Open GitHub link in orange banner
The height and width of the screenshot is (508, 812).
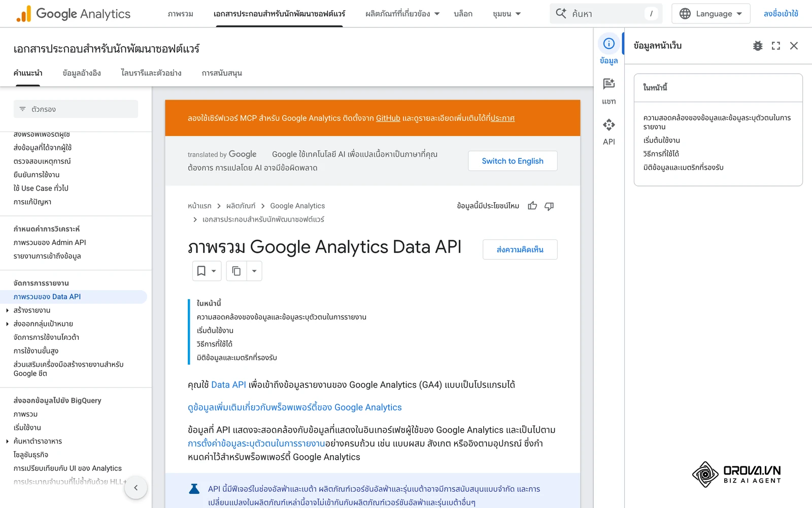[388, 118]
